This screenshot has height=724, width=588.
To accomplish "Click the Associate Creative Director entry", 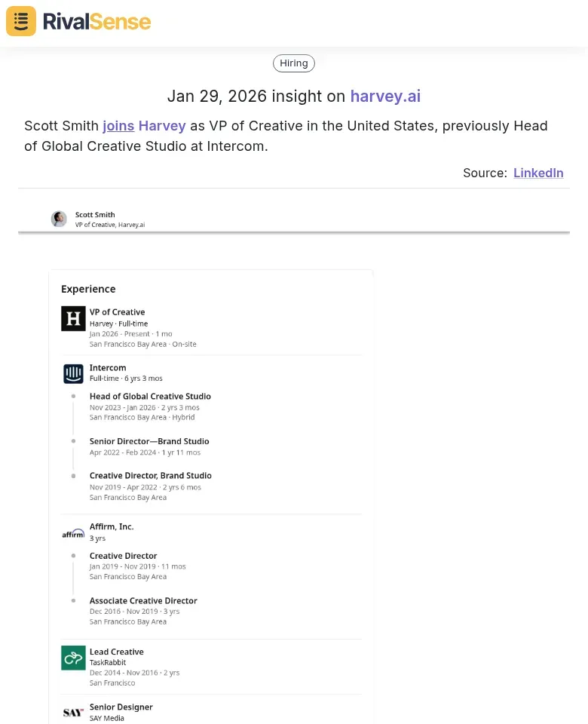I will (143, 600).
